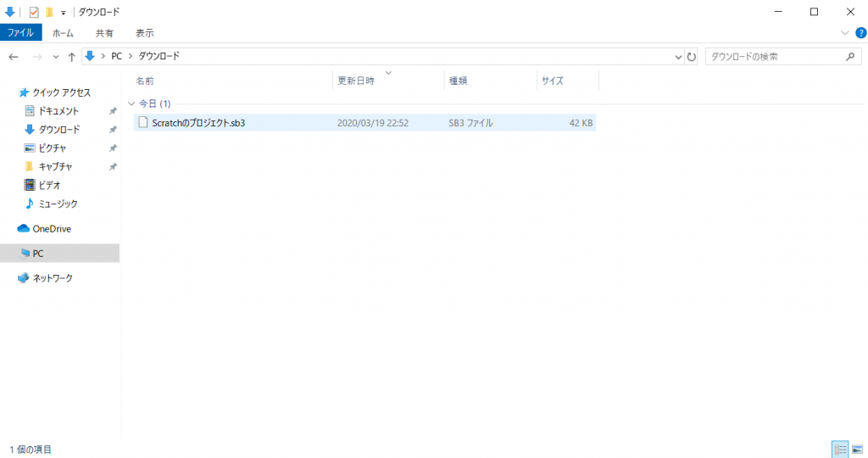Select クイック アクセス in the sidebar
The image size is (868, 458).
61,92
